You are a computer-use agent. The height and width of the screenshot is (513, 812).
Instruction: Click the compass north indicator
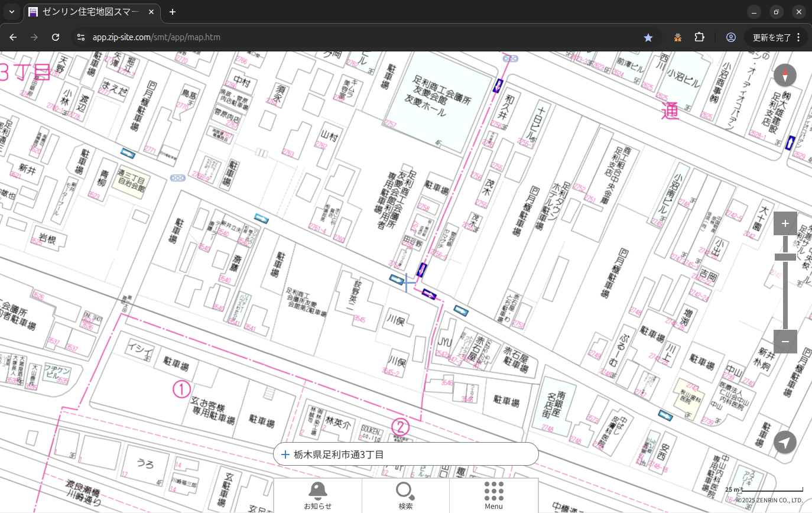click(x=785, y=76)
